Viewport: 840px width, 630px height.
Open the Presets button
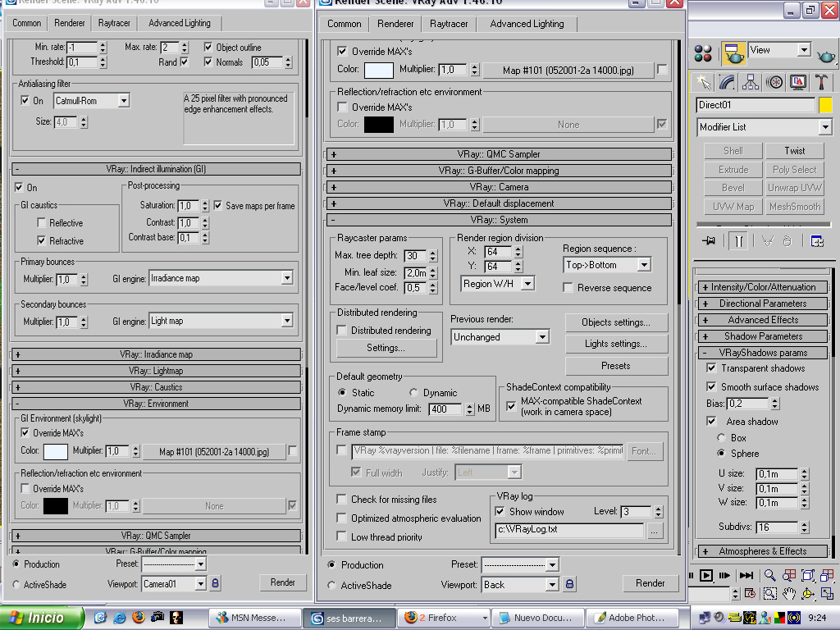(x=616, y=366)
